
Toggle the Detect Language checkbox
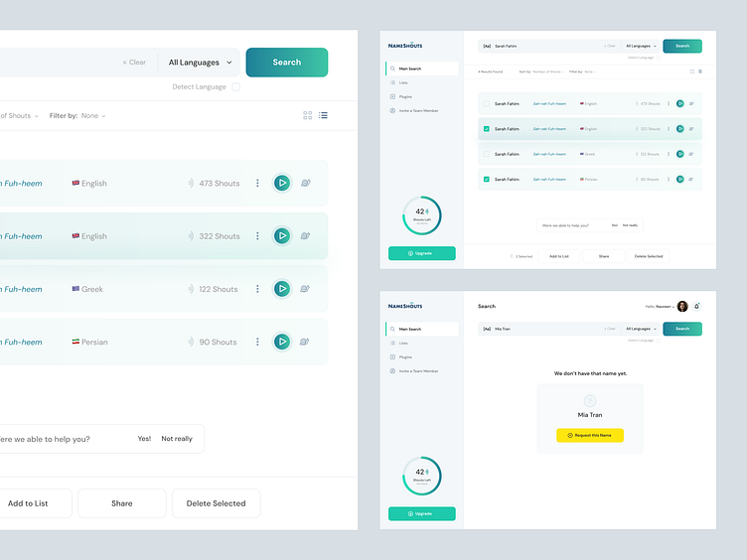[x=235, y=86]
